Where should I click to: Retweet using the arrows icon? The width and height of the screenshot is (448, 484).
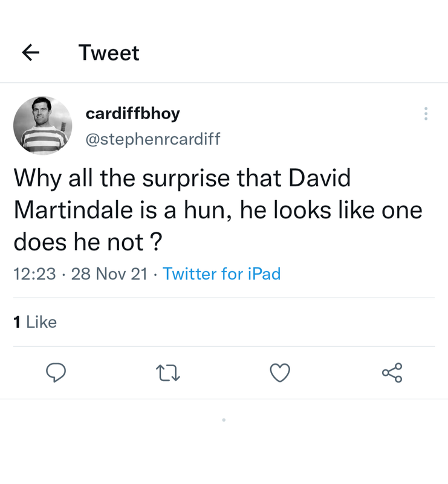click(168, 373)
